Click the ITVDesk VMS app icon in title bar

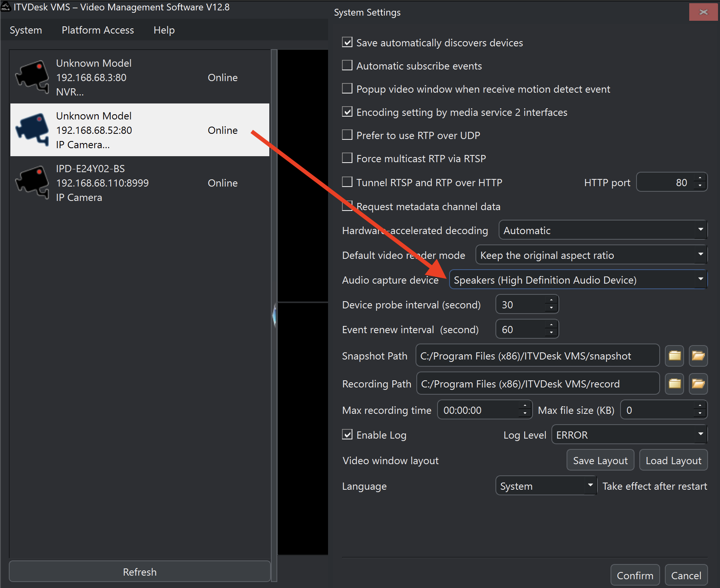[x=6, y=7]
